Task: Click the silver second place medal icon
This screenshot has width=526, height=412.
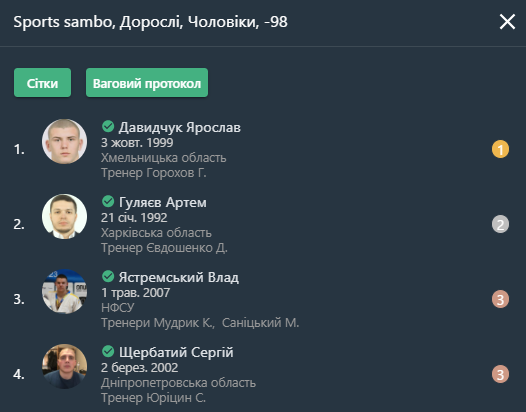Action: coord(500,224)
